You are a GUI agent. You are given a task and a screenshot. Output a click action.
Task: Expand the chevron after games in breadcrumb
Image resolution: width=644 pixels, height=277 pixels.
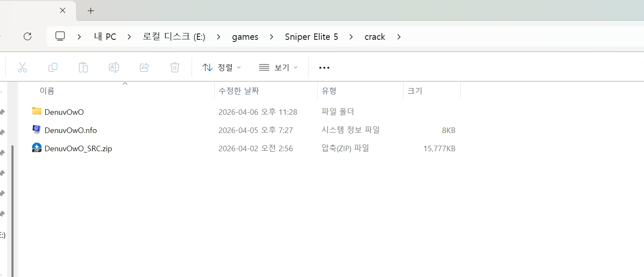click(x=271, y=37)
